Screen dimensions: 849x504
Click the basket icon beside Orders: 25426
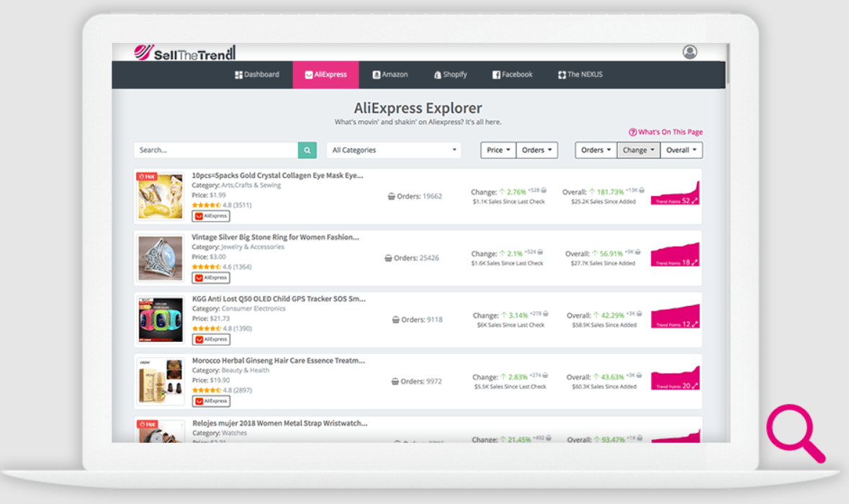[x=388, y=258]
